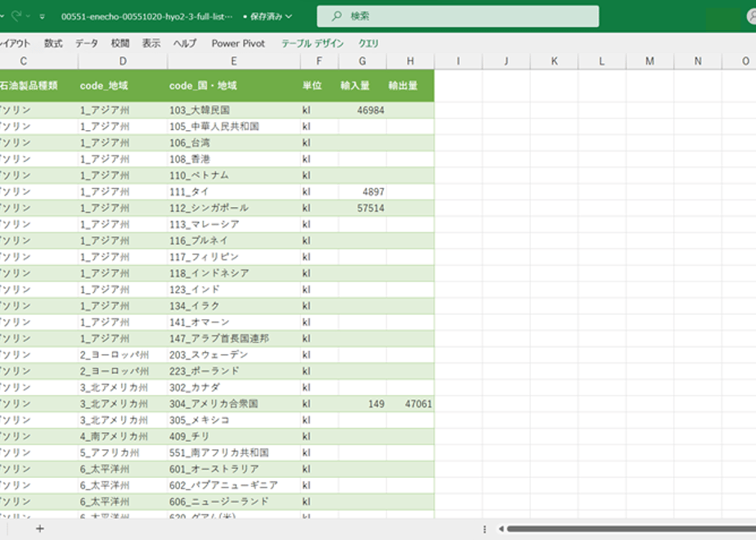Open the 数式 ribbon tab
756x540 pixels.
point(53,43)
